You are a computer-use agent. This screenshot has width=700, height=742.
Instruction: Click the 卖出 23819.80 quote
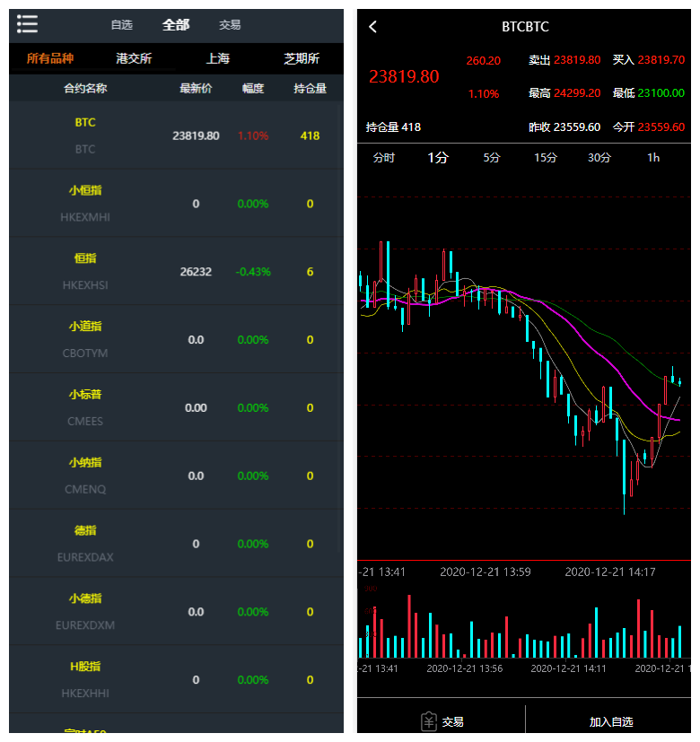(564, 59)
